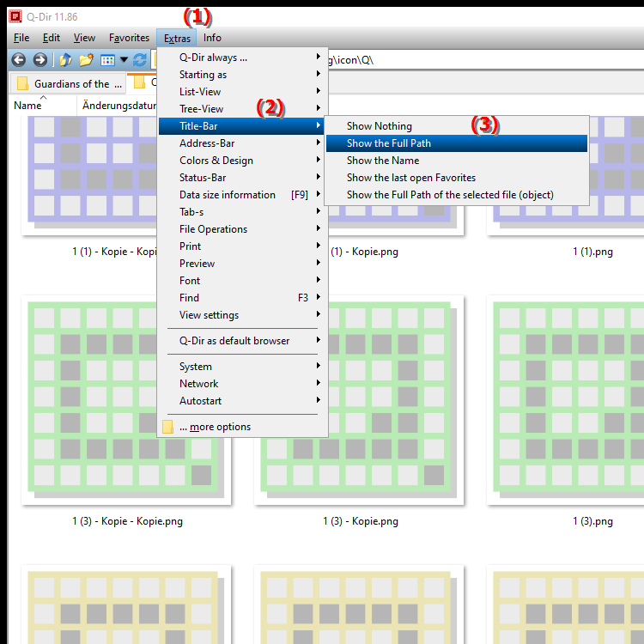Switch to the Guardians of the tab
Screen dimensions: 644x644
click(x=68, y=84)
